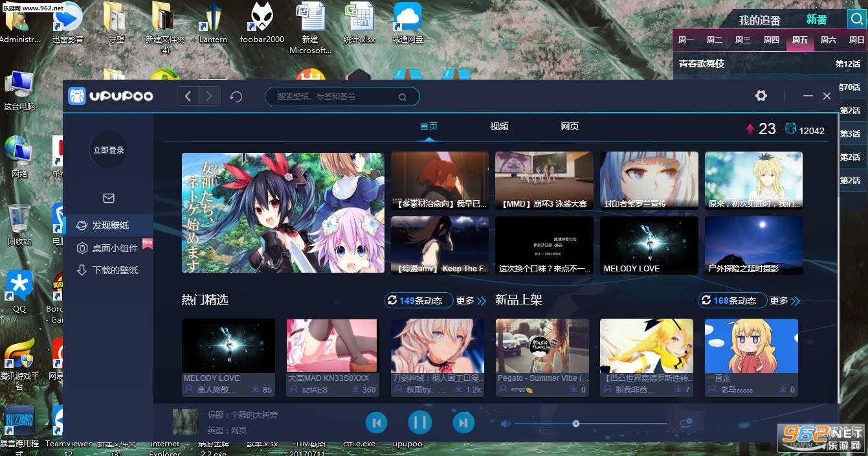Open the Lantern desktop shortcut
The image size is (868, 456).
click(x=213, y=25)
